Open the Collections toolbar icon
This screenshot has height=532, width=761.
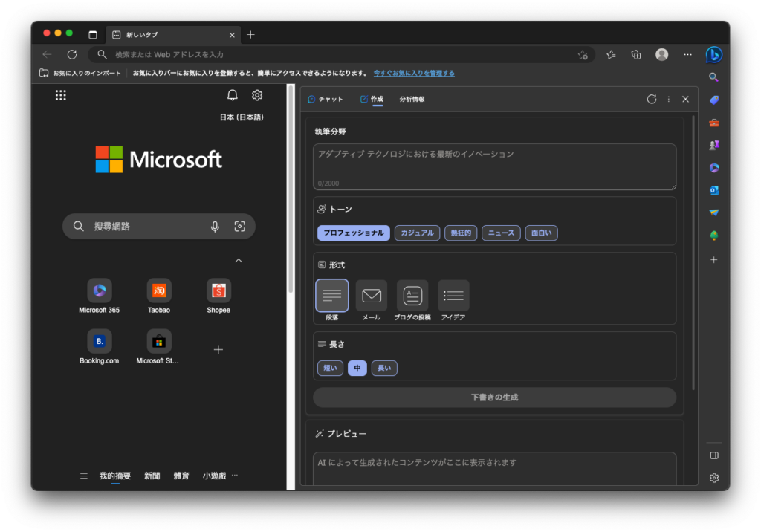[x=636, y=55]
